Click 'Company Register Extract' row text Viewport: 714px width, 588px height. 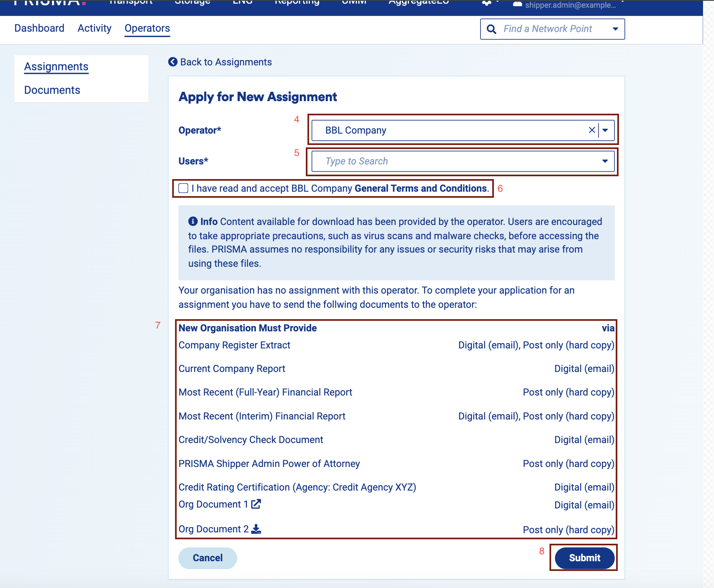234,345
